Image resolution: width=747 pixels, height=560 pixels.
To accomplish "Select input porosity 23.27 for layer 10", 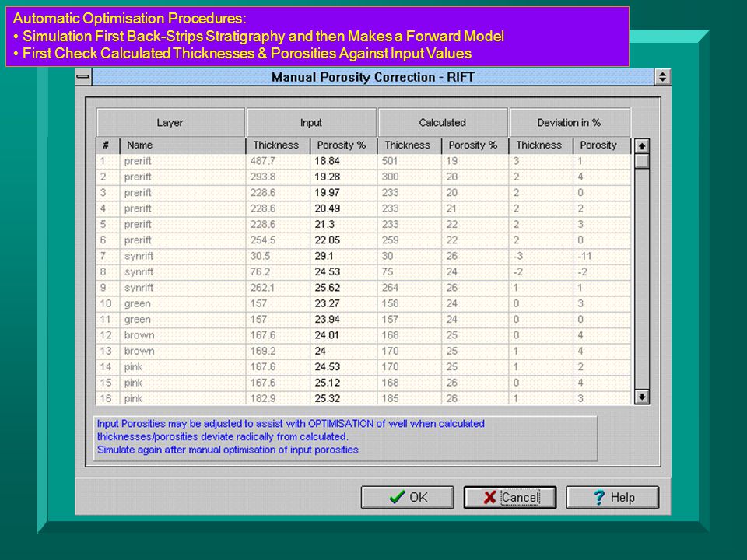I will pos(343,303).
